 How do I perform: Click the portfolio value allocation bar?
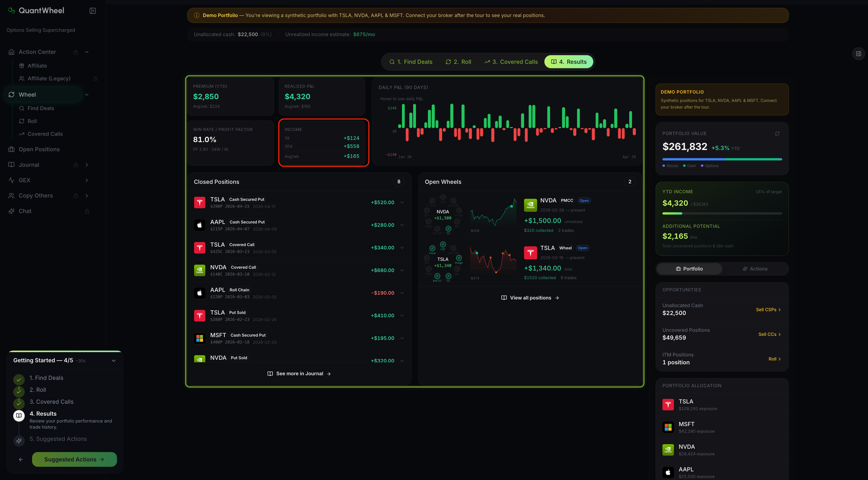(x=722, y=159)
